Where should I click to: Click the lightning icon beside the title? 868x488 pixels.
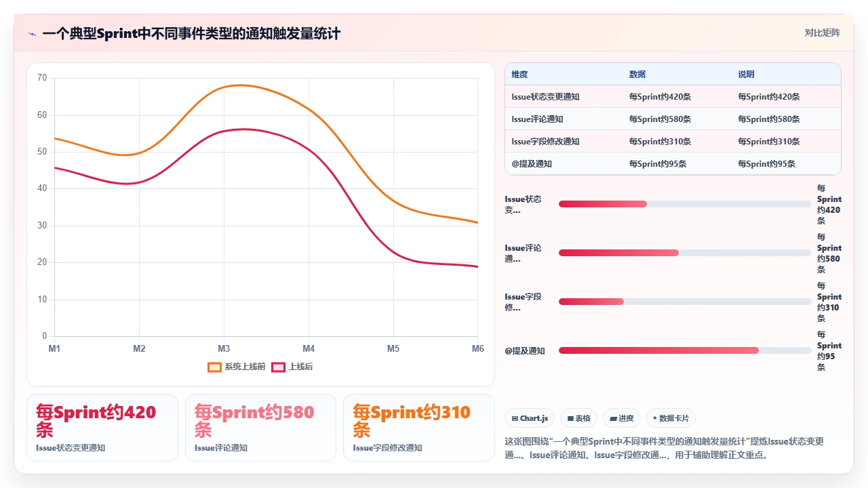[32, 33]
